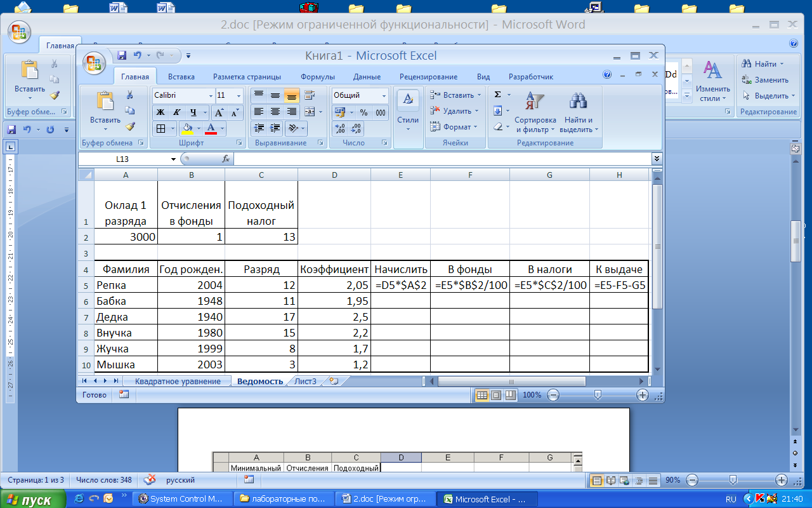
Task: Apply thousands separator 000 format
Action: (x=381, y=112)
